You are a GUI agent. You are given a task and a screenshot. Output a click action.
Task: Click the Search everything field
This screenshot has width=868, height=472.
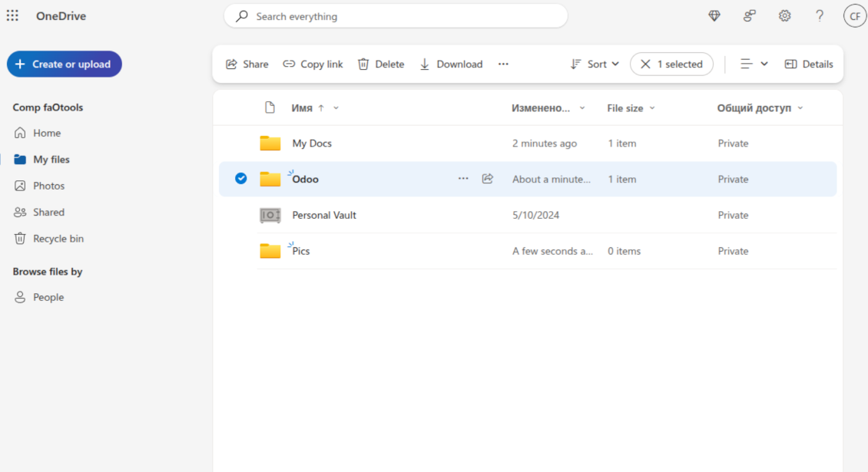click(x=396, y=16)
